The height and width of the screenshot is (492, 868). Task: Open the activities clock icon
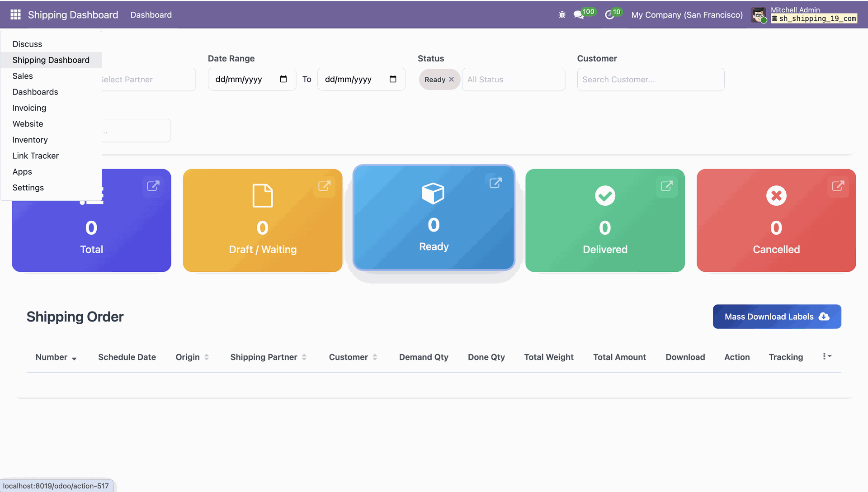click(x=609, y=15)
